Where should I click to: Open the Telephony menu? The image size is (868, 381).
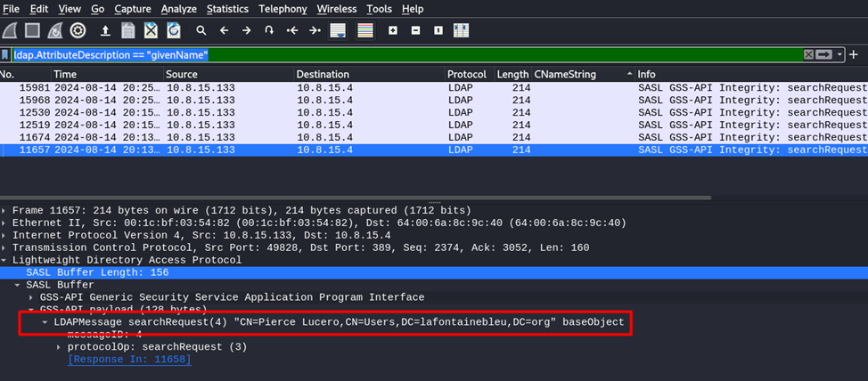click(x=283, y=9)
